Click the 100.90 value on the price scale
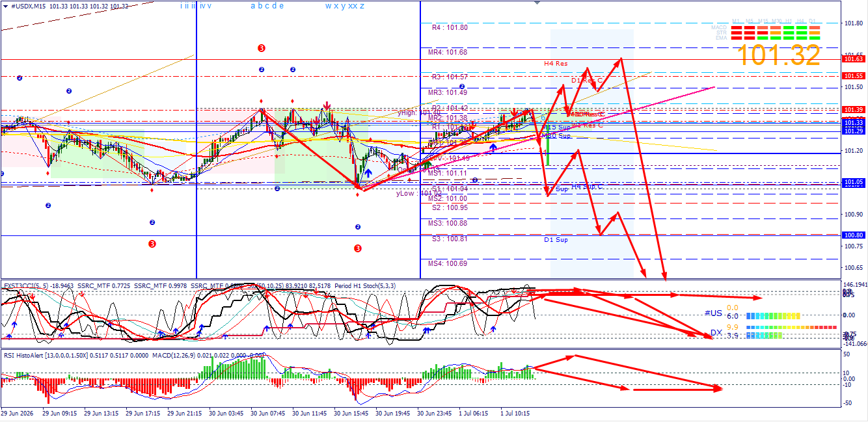Screen dimensions: 868x422 (x=854, y=215)
